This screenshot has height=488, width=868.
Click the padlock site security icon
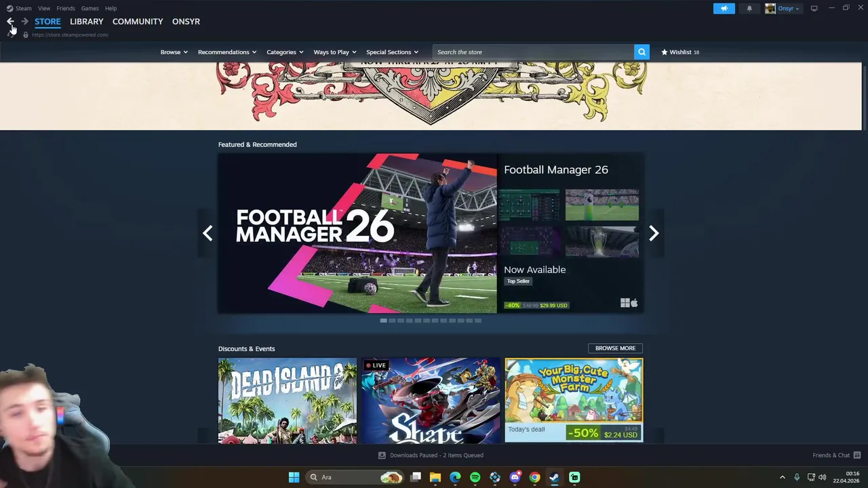tap(26, 35)
